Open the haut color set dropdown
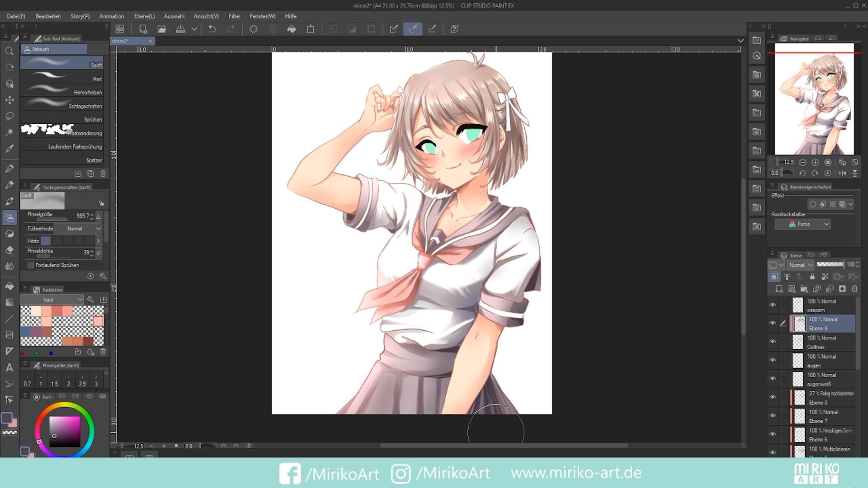The width and height of the screenshot is (868, 488). [52, 300]
